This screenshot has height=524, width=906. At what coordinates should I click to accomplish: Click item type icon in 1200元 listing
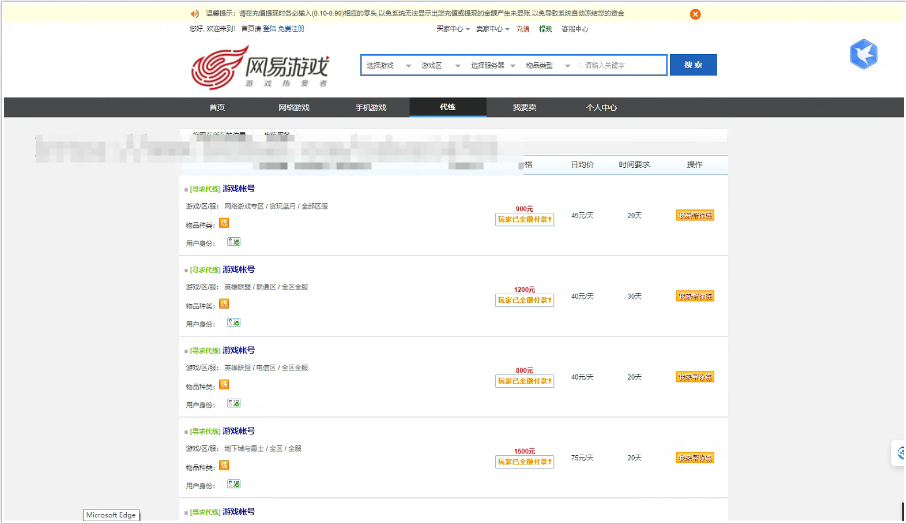[x=224, y=304]
